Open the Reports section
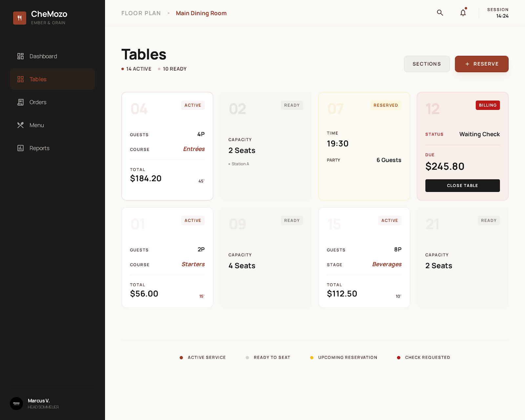This screenshot has height=420, width=525. (x=52, y=148)
